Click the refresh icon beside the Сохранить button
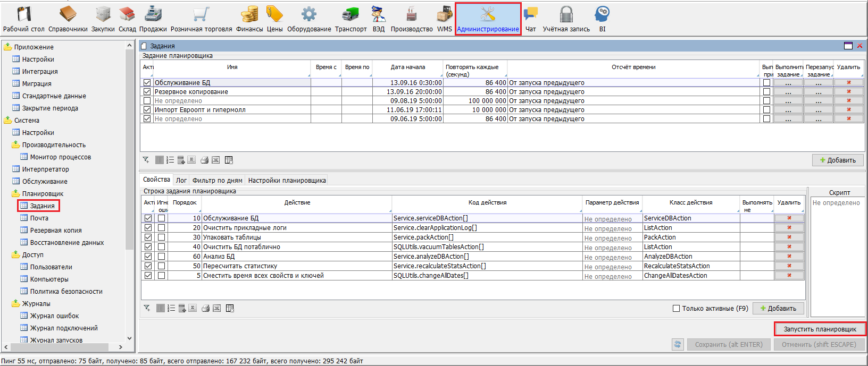868x366 pixels. pyautogui.click(x=678, y=344)
